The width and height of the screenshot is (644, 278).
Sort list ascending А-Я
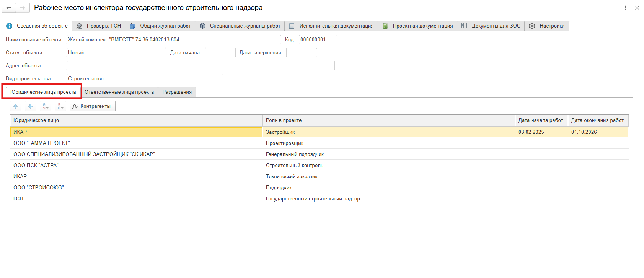[46, 106]
